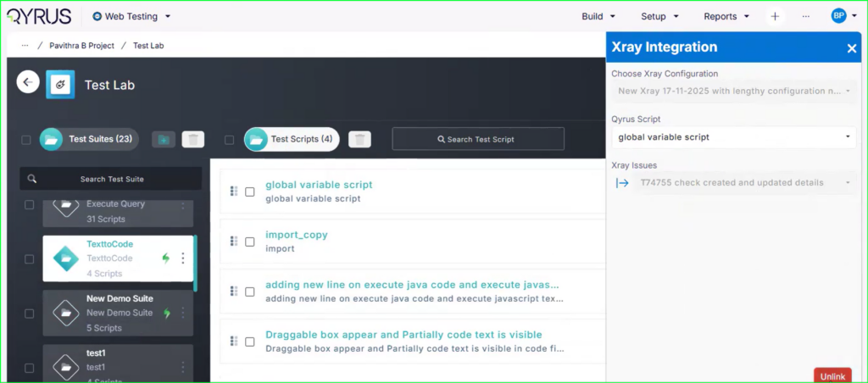Open the import_copy script
The height and width of the screenshot is (383, 868).
[x=297, y=235]
